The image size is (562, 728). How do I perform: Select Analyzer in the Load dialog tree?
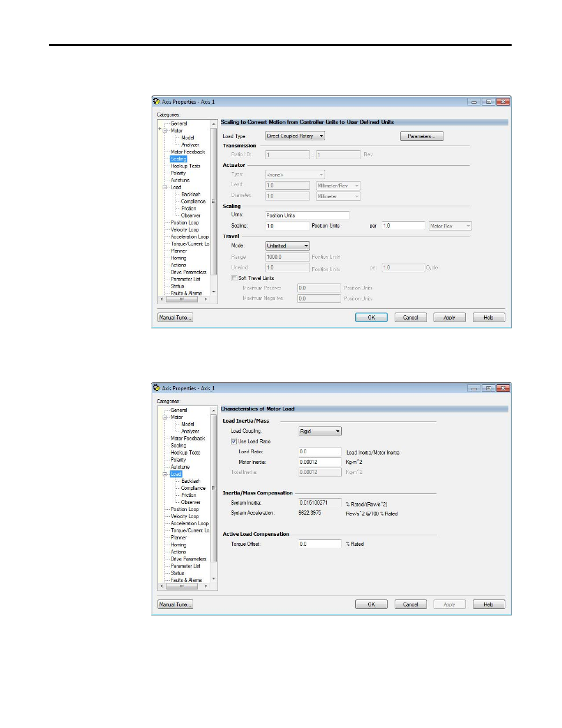[x=190, y=431]
